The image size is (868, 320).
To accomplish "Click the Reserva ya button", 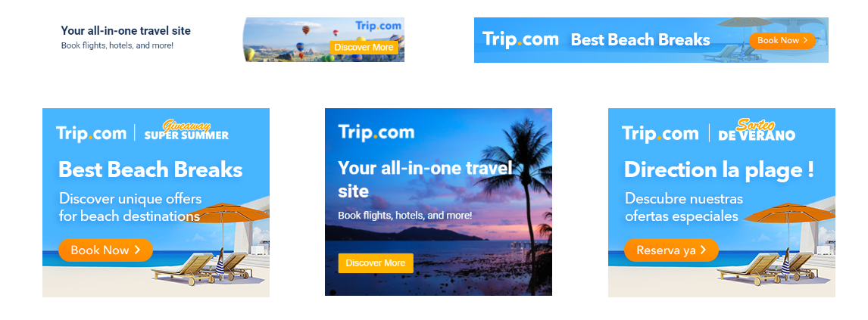I will pyautogui.click(x=671, y=250).
